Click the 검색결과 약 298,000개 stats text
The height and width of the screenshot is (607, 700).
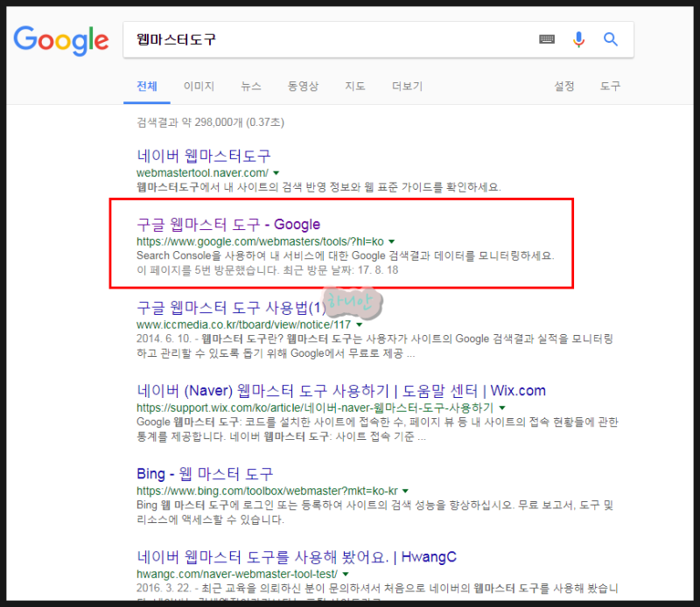click(210, 122)
